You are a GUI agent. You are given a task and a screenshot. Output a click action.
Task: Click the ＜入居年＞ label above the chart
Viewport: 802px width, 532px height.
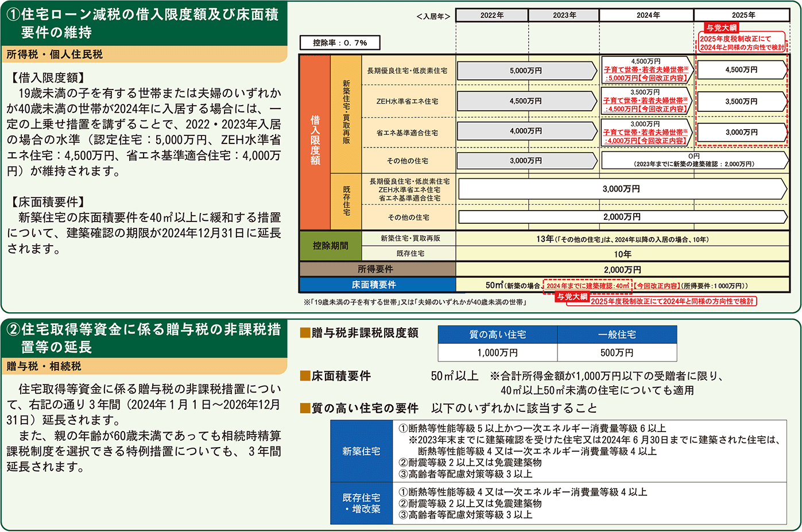[433, 16]
